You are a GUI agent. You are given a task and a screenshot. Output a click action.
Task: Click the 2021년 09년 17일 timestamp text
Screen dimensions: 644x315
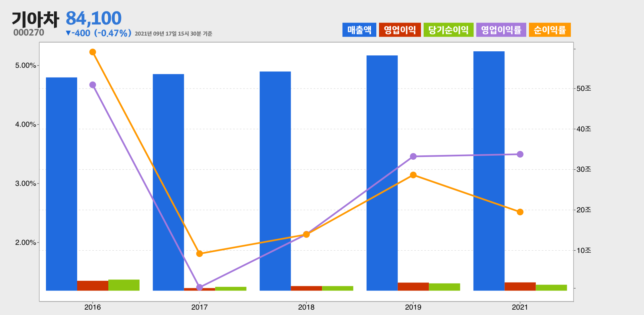[173, 34]
